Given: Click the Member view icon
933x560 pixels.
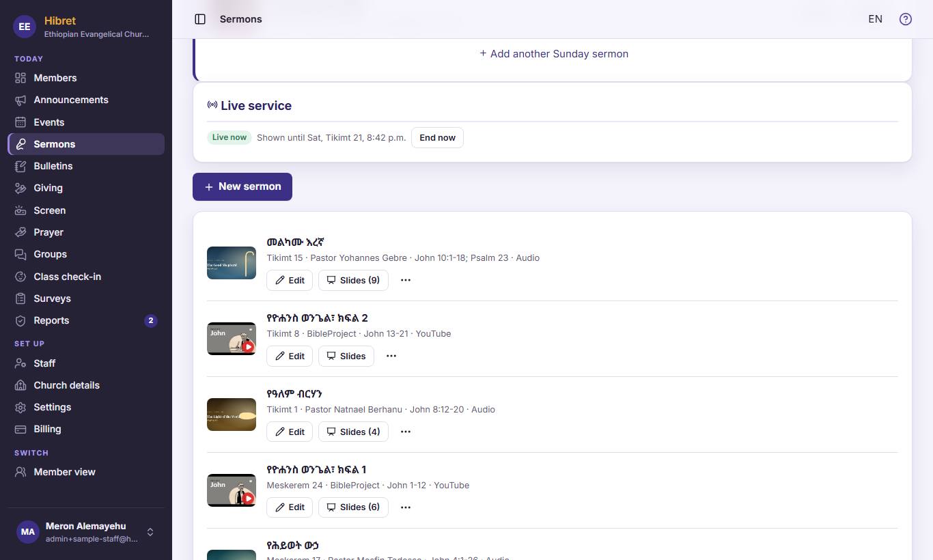Looking at the screenshot, I should pyautogui.click(x=20, y=472).
